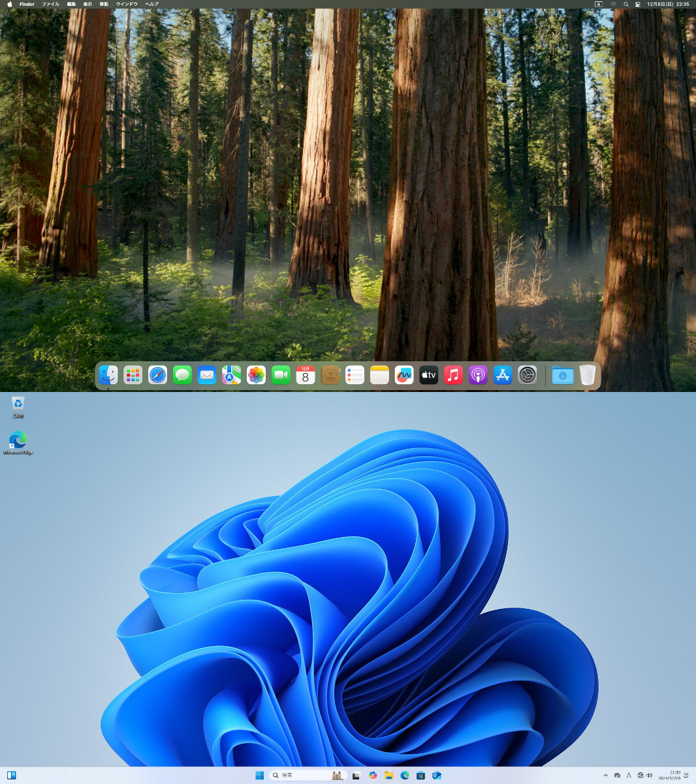
Task: Start FaceTime from the Dock
Action: [281, 375]
